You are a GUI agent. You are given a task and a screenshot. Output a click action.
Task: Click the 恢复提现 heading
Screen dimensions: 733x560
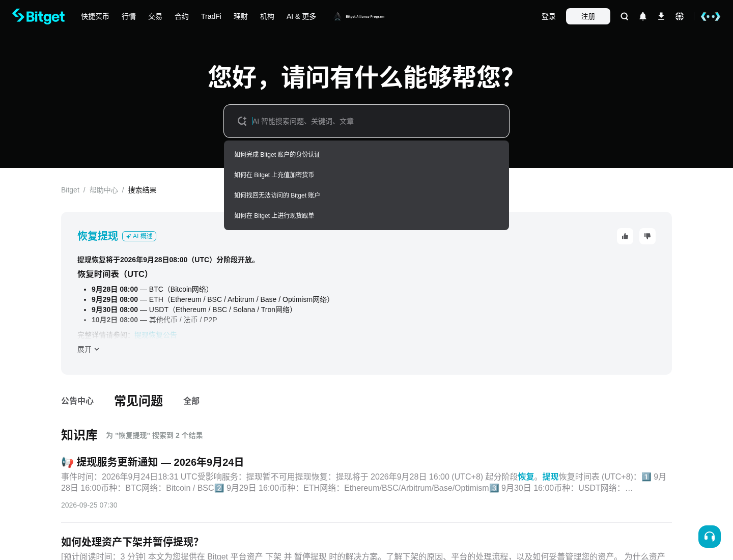click(x=98, y=236)
